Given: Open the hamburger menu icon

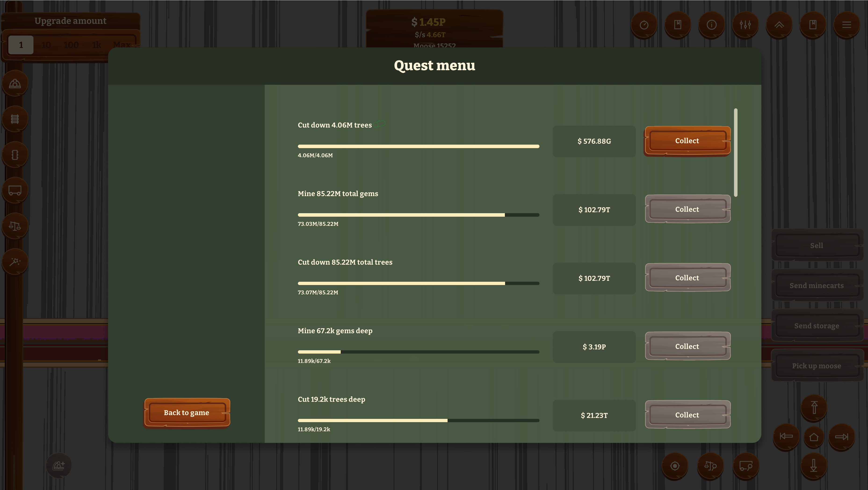Looking at the screenshot, I should 846,25.
